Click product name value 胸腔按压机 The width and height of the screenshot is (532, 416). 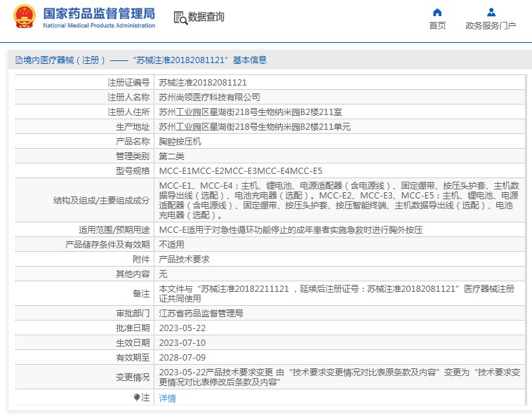click(180, 141)
